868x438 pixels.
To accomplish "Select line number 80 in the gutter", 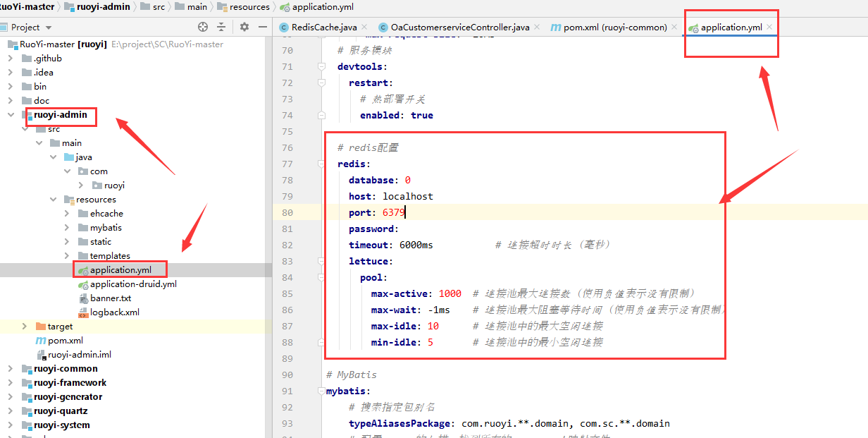I will tap(287, 212).
